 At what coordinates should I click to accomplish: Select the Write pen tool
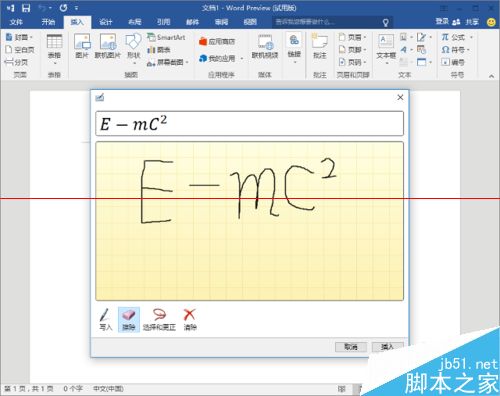click(x=105, y=319)
